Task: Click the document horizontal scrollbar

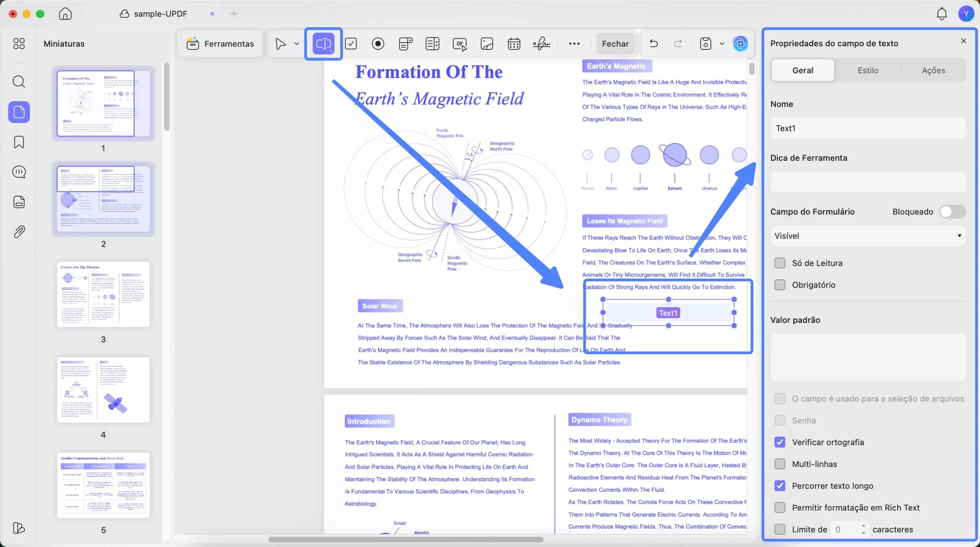Action: pyautogui.click(x=406, y=539)
